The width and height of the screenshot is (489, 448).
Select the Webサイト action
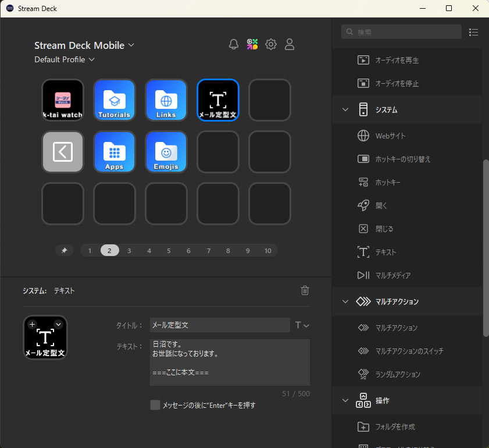click(x=407, y=136)
